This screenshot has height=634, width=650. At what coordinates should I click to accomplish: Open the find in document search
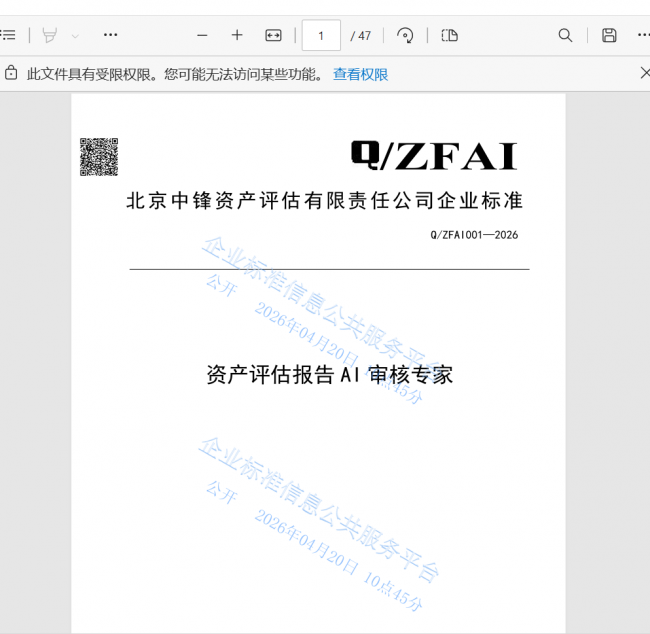click(x=565, y=35)
